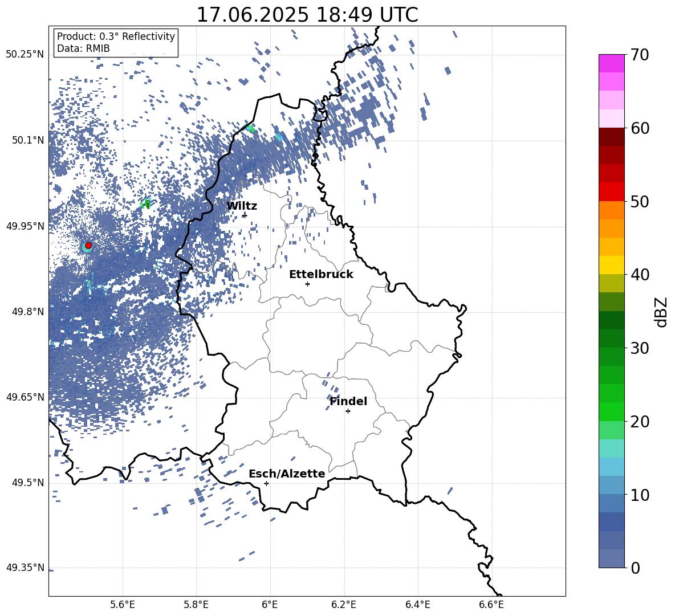Screen dimensions: 675x616
Task: Select the Ettelbruck city label
Action: [321, 275]
